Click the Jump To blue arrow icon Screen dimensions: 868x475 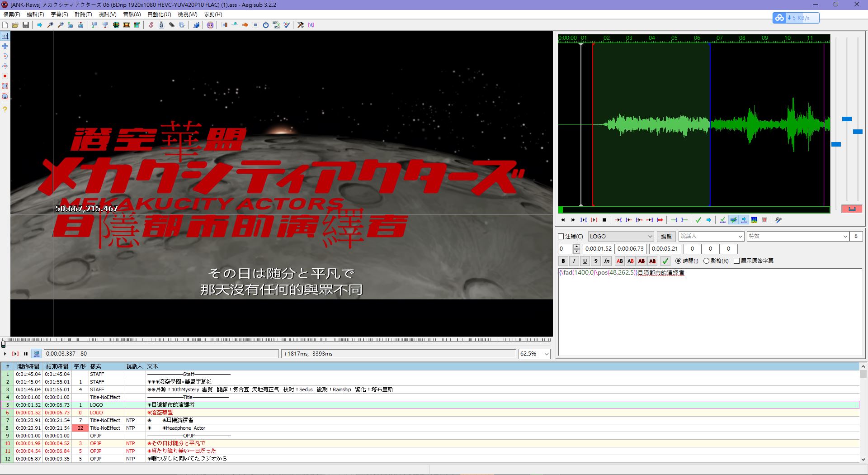click(39, 25)
